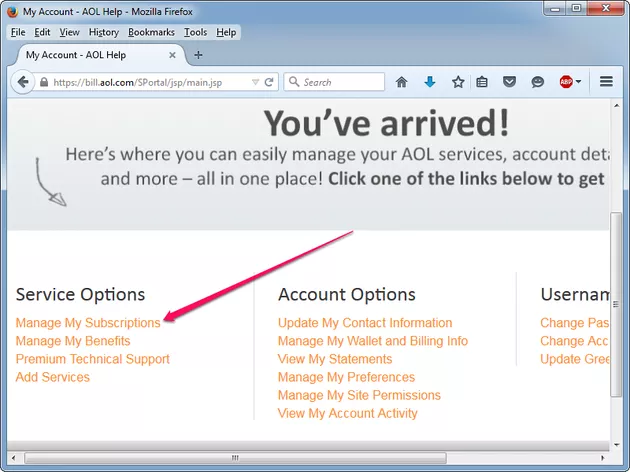
Task: Minimize the Firefox window
Action: click(555, 8)
